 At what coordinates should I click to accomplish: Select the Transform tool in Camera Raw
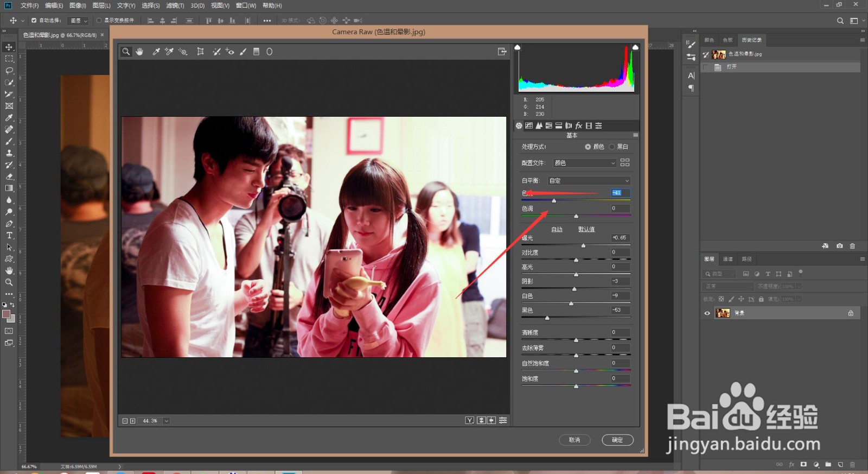[x=200, y=52]
